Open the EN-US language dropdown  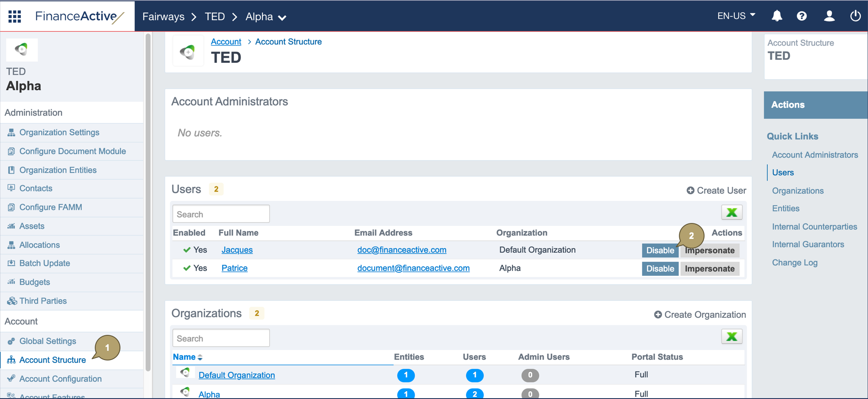tap(736, 16)
